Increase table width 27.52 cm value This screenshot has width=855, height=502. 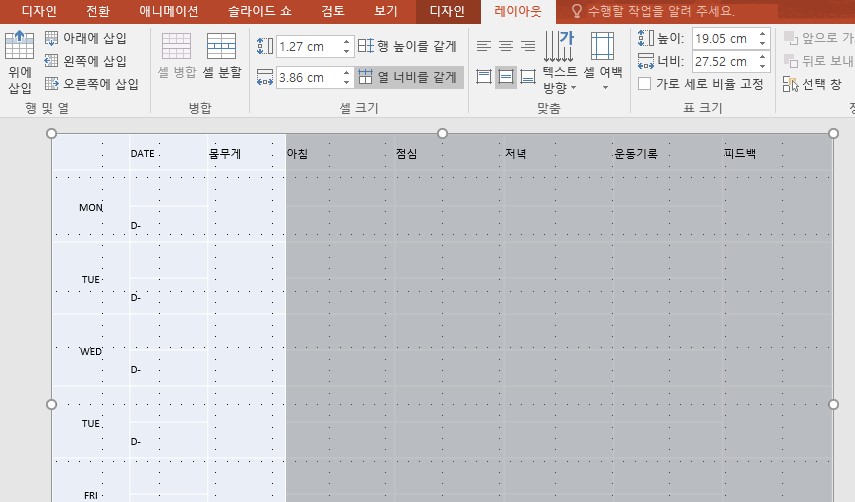click(x=762, y=56)
